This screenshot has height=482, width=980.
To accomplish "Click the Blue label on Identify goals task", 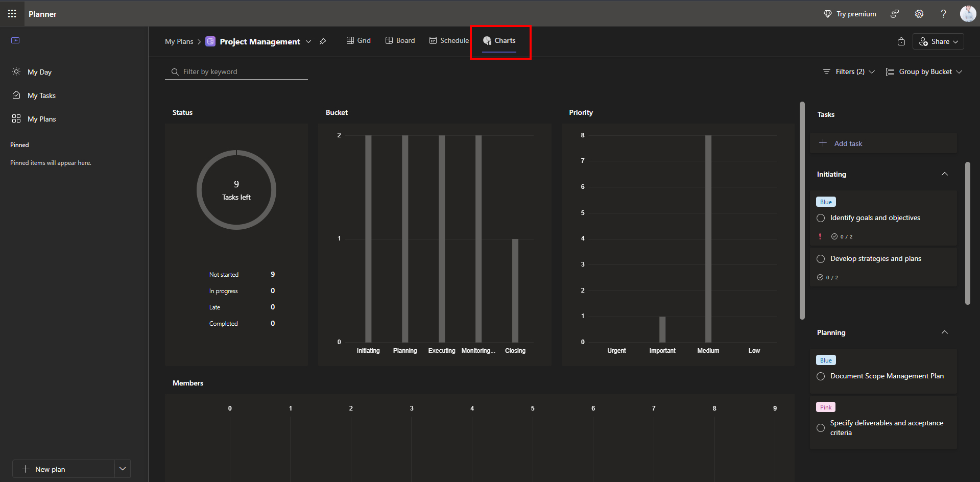I will [826, 202].
